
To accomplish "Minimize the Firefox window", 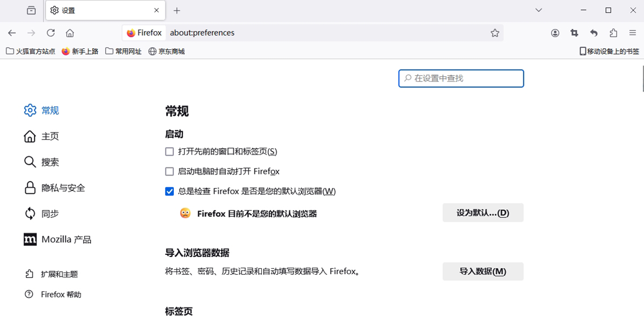I will (583, 10).
